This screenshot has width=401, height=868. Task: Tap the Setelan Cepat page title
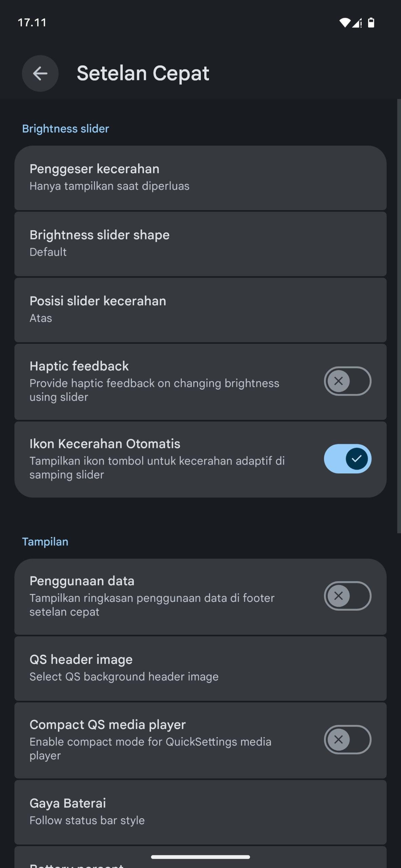(143, 73)
